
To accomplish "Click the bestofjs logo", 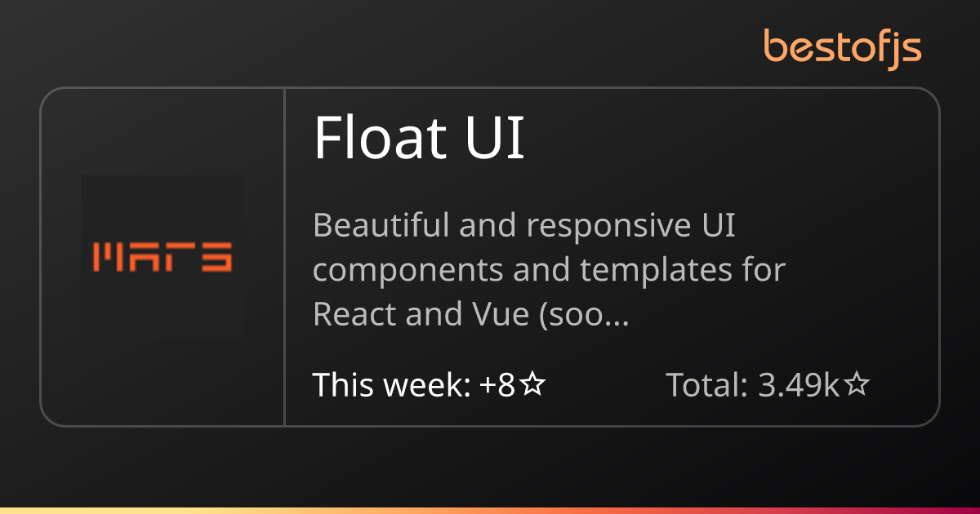I will pyautogui.click(x=842, y=47).
